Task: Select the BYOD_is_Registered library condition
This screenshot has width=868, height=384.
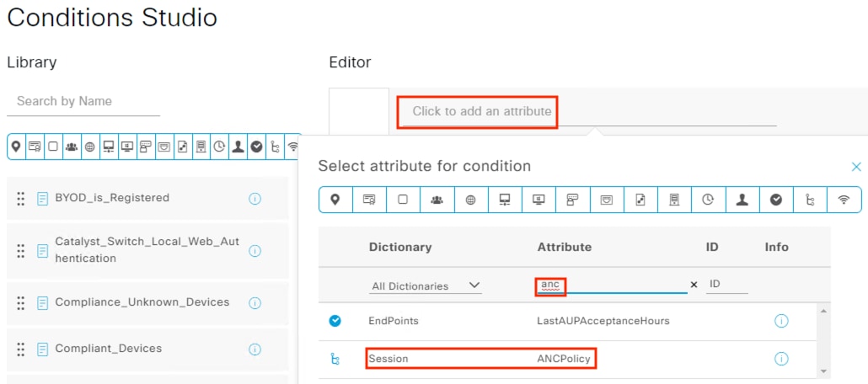Action: click(x=147, y=199)
